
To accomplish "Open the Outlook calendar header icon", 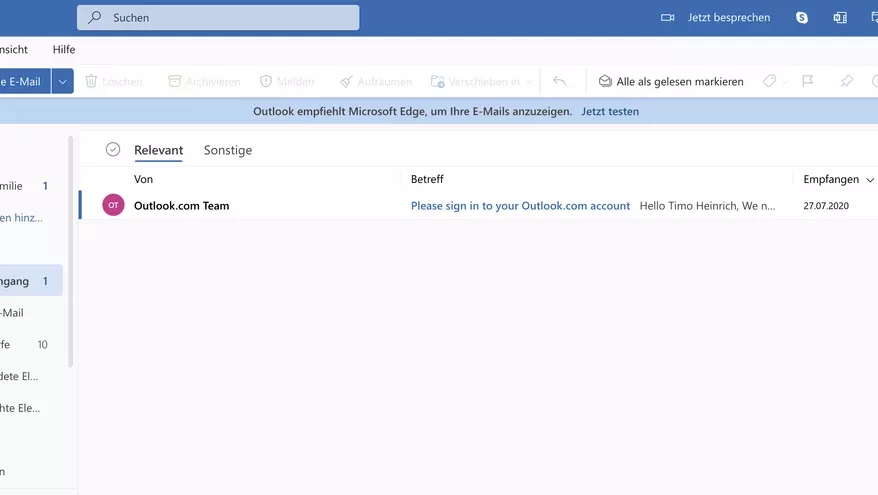I will pyautogui.click(x=840, y=17).
